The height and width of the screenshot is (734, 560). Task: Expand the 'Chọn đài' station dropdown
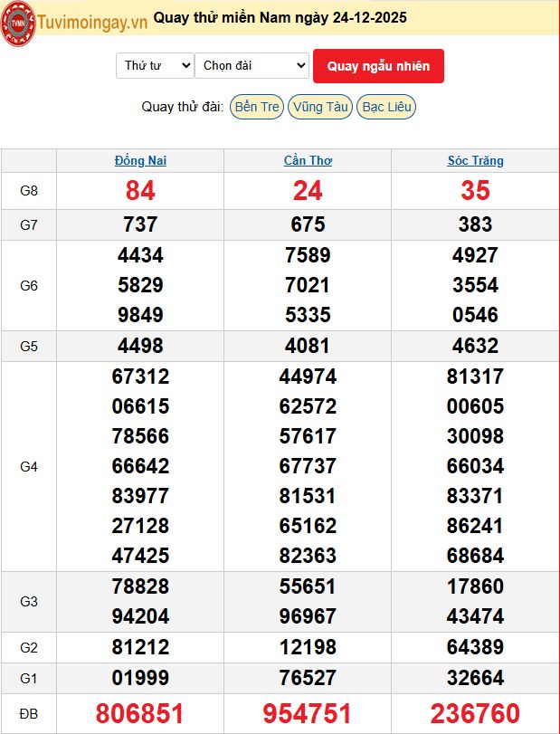252,65
